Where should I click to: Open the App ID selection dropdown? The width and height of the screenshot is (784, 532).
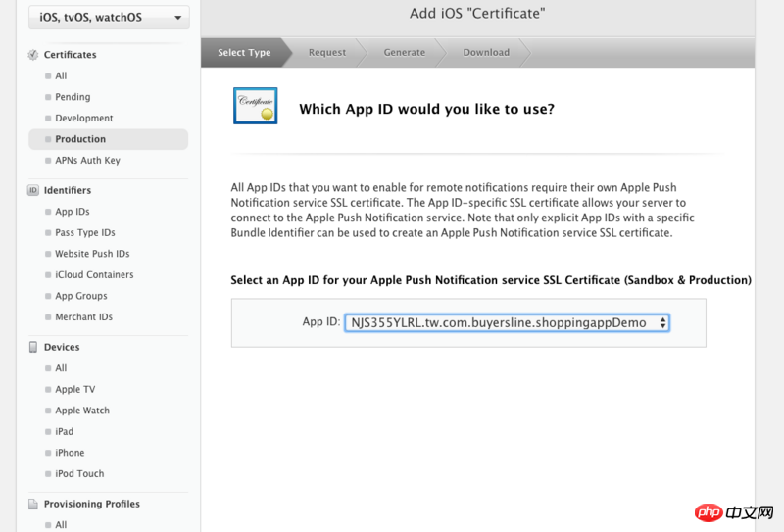507,323
